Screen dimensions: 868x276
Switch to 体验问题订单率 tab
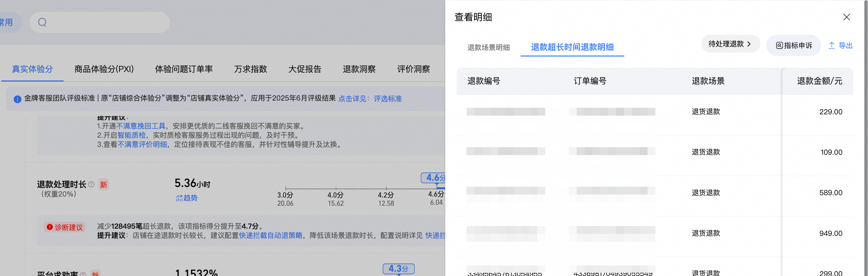(184, 69)
